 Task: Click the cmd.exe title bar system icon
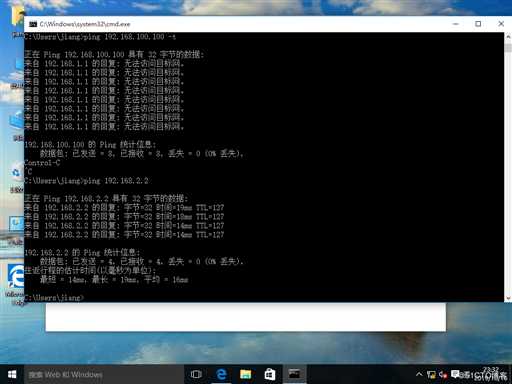tap(33, 24)
